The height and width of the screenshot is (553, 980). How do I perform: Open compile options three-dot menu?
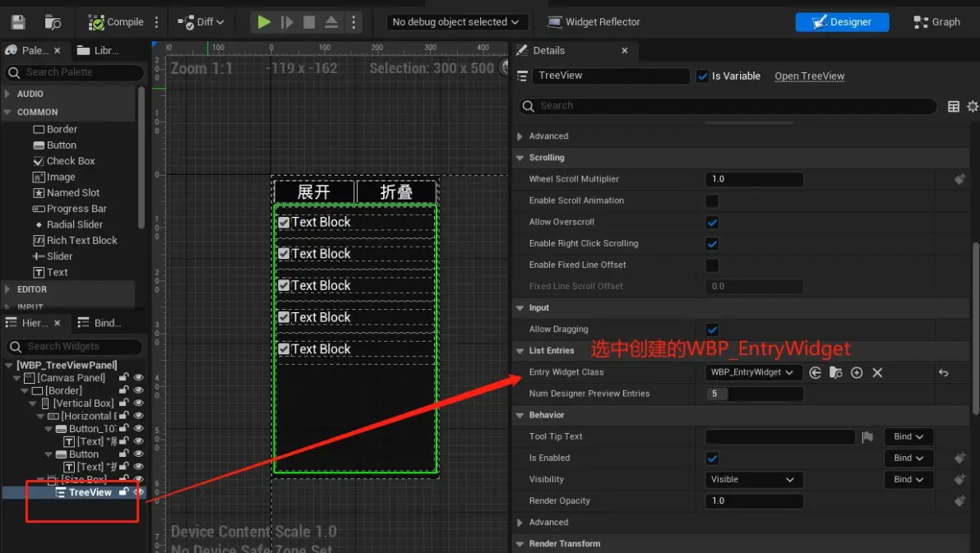(x=157, y=22)
